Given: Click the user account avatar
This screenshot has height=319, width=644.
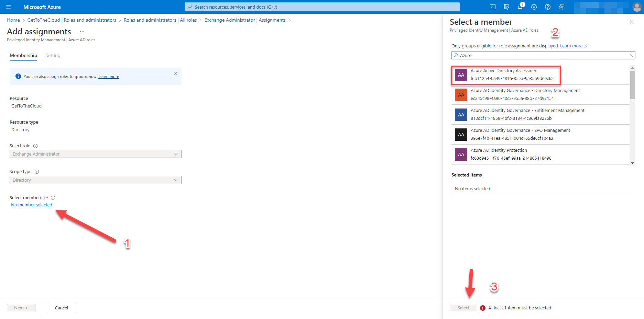Looking at the screenshot, I should coord(637,7).
